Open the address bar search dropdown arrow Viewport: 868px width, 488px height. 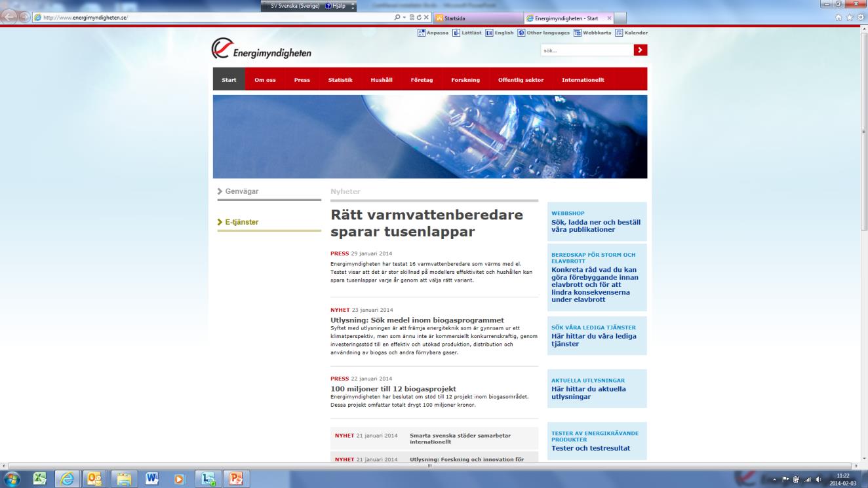pyautogui.click(x=403, y=18)
